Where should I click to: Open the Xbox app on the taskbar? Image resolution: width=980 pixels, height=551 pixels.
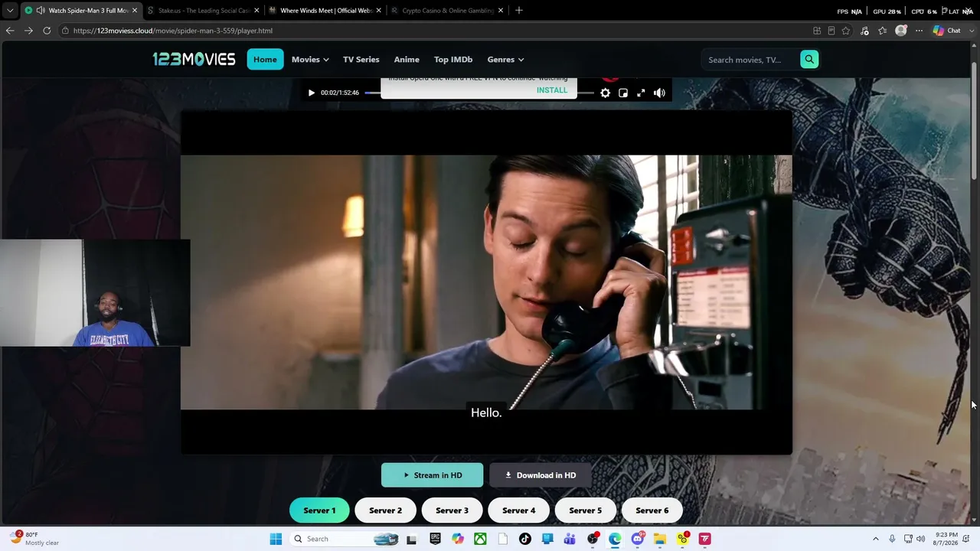point(480,539)
